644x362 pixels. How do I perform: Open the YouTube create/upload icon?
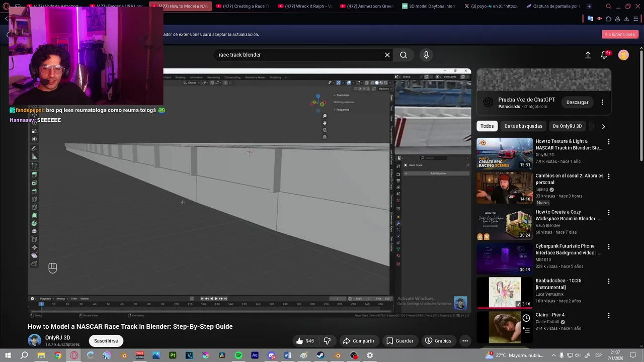point(588,55)
